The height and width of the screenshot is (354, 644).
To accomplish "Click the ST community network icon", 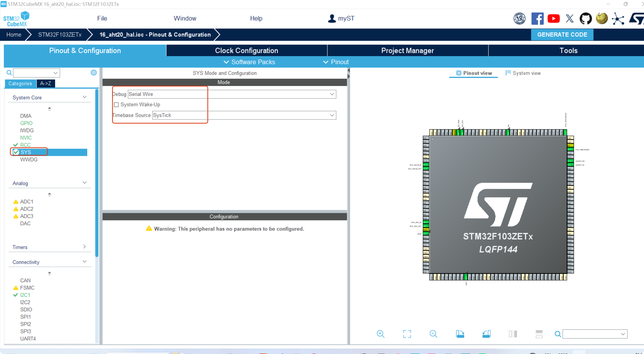I will (x=618, y=19).
